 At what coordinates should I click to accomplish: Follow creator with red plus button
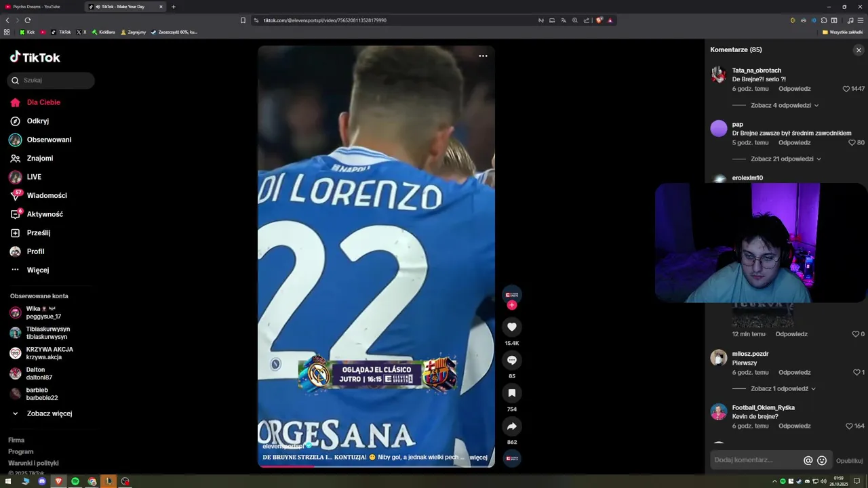pos(512,305)
